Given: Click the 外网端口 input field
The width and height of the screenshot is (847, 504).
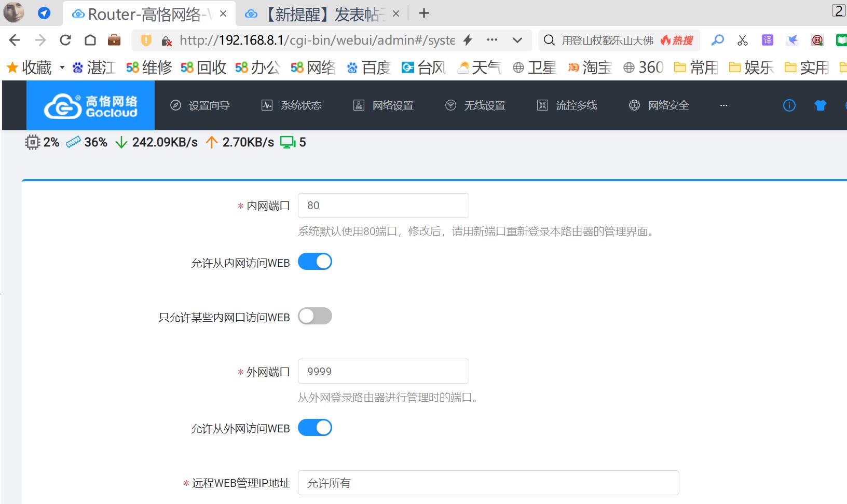Looking at the screenshot, I should (383, 371).
